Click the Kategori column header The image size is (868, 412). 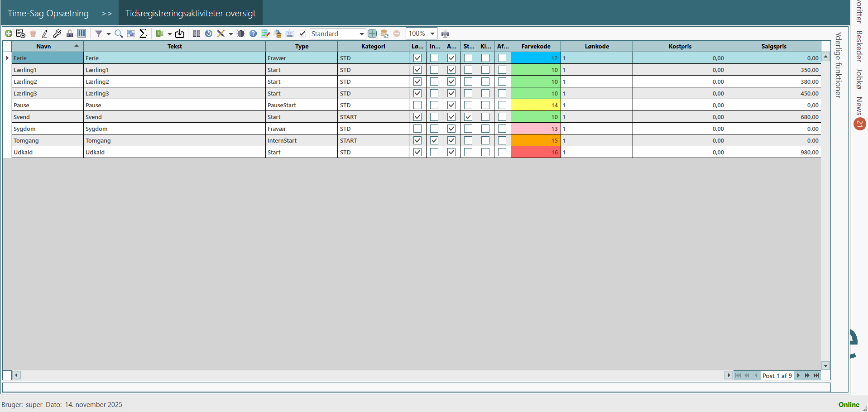click(x=373, y=46)
